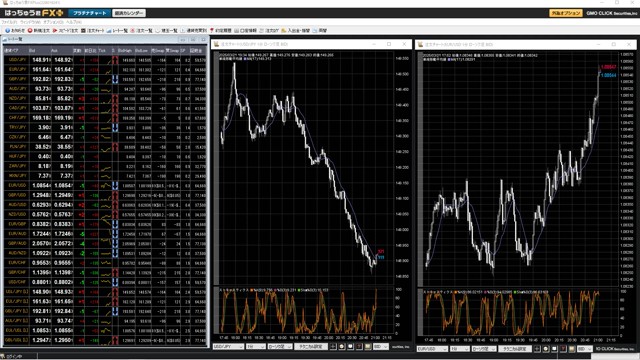Screen dimensions: 640x360
Task: Click the 外為オプション orange button
Action: point(566,13)
